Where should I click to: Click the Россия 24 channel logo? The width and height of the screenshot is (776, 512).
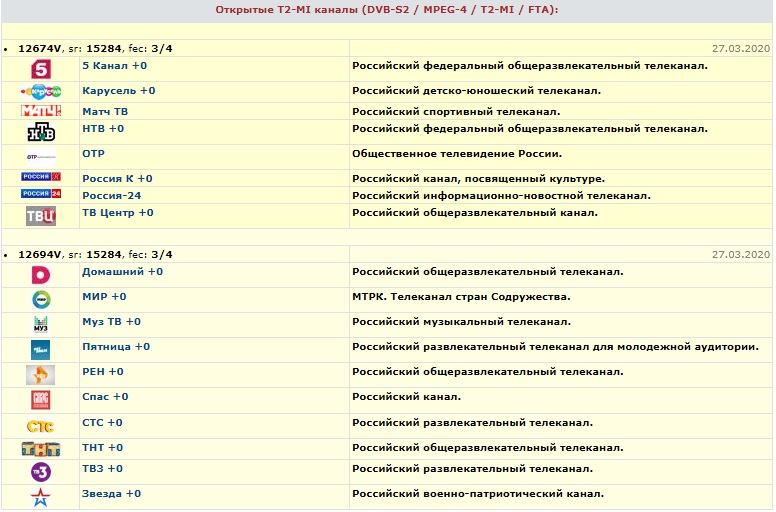[41, 193]
